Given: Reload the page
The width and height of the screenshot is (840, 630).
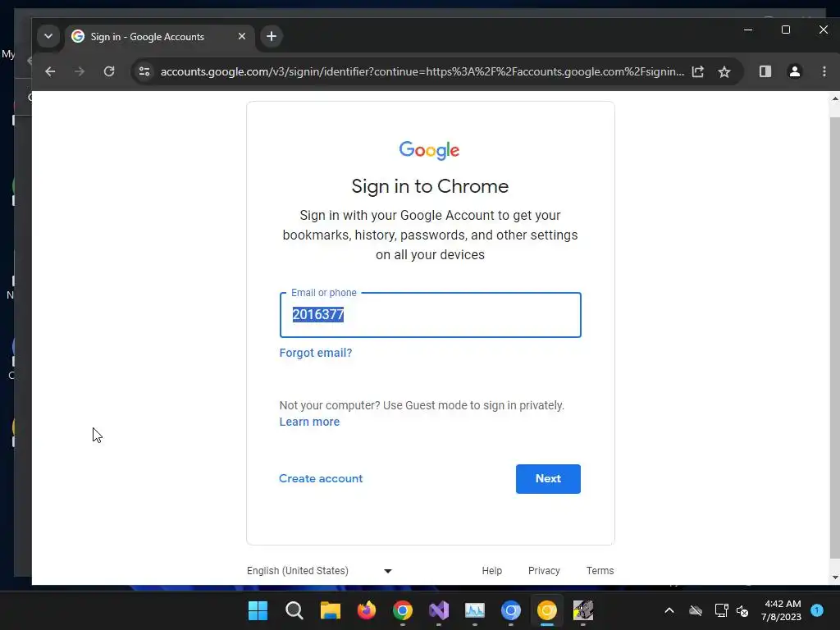Looking at the screenshot, I should (109, 72).
